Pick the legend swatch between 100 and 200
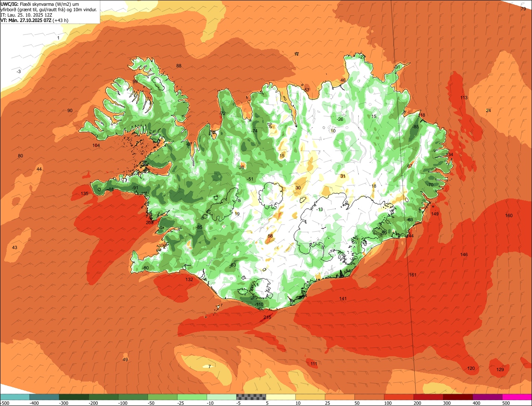The image size is (532, 406). [x=399, y=397]
